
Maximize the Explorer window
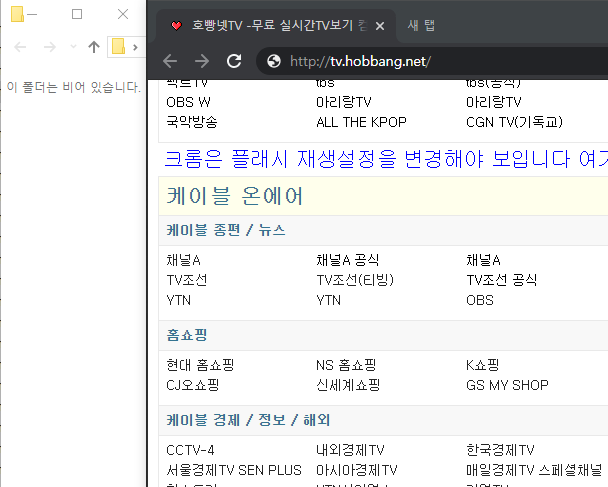pyautogui.click(x=77, y=14)
